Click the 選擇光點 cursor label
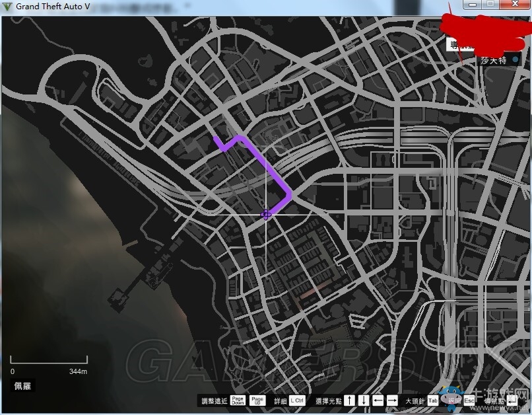 (x=328, y=401)
